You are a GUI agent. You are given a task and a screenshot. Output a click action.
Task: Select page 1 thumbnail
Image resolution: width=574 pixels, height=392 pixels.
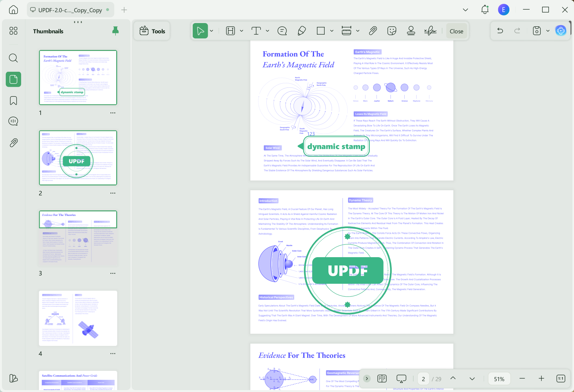[78, 78]
